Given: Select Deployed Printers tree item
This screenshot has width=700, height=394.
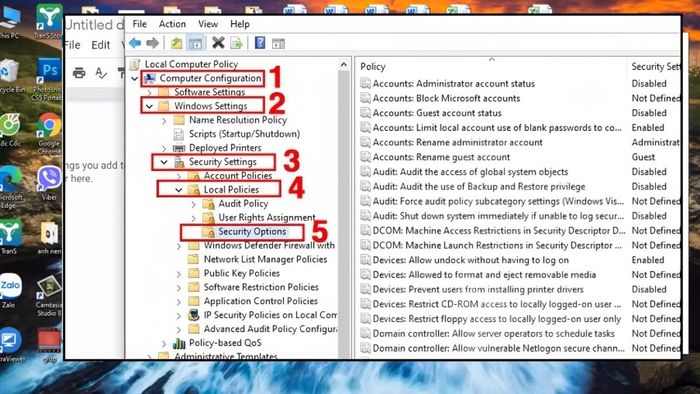Looking at the screenshot, I should pos(225,148).
